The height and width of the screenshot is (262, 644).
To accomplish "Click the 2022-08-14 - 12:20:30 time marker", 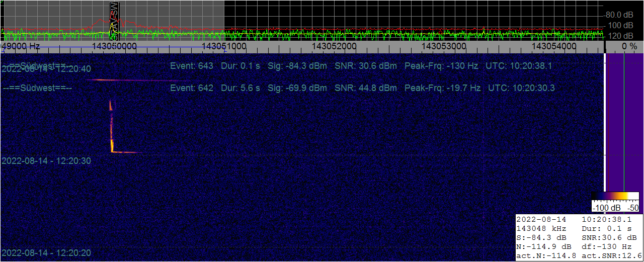I will pyautogui.click(x=46, y=161).
